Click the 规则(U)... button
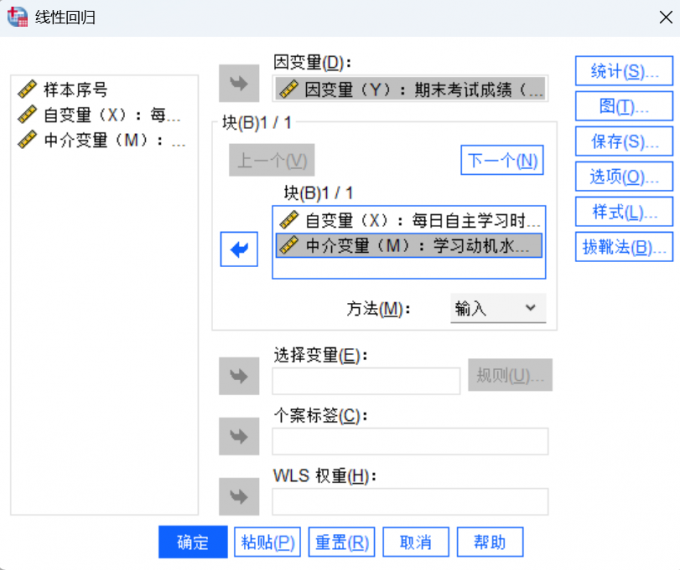This screenshot has width=680, height=570. [x=510, y=375]
